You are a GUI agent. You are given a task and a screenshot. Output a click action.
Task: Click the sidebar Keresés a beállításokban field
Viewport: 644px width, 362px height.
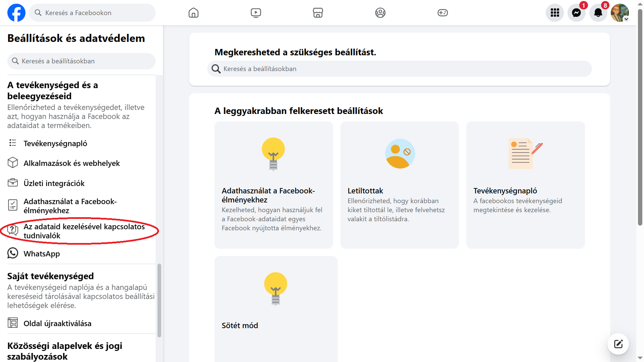point(82,61)
